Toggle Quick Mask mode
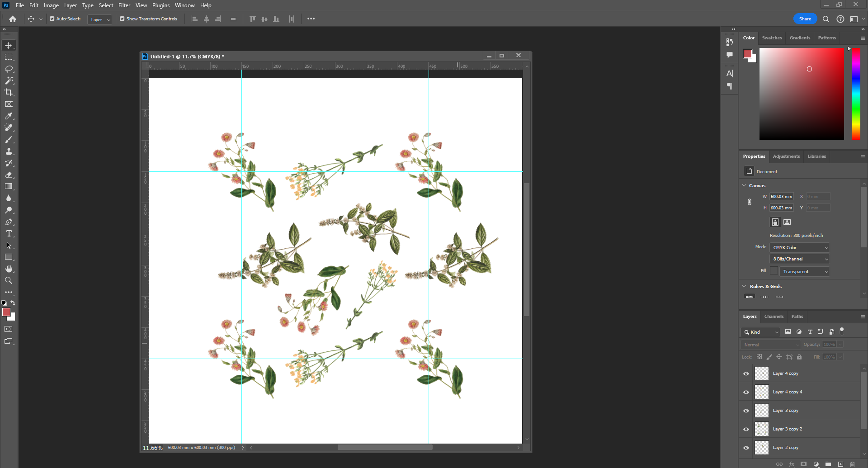Image resolution: width=868 pixels, height=468 pixels. pyautogui.click(x=9, y=329)
